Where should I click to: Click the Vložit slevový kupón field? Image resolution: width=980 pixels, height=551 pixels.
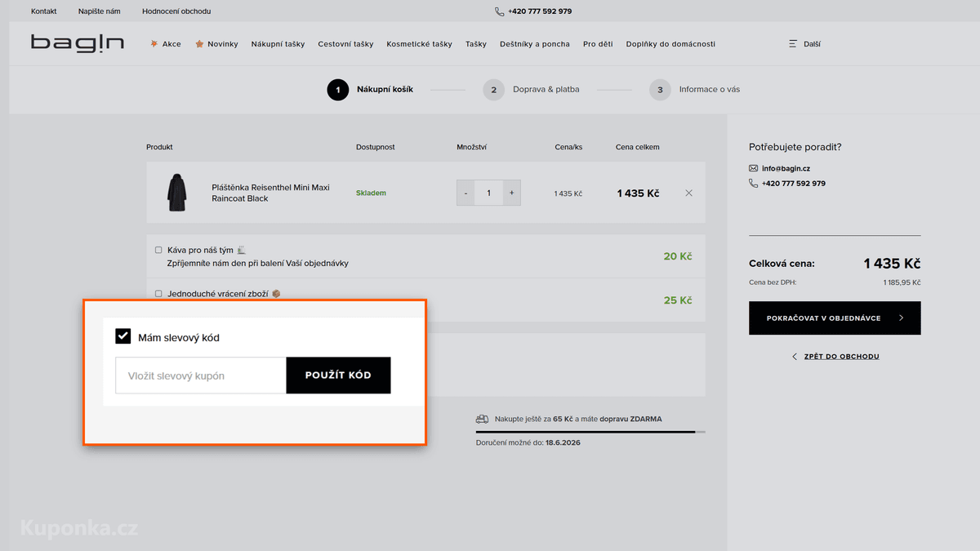pyautogui.click(x=201, y=375)
